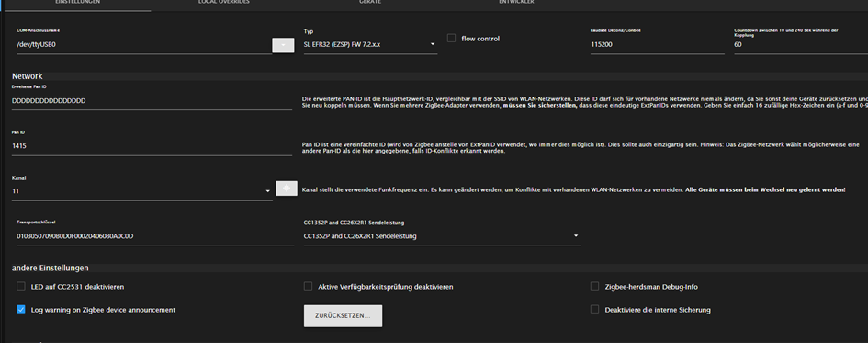Go to the Entwickler tab
868x343 pixels.
click(x=516, y=3)
